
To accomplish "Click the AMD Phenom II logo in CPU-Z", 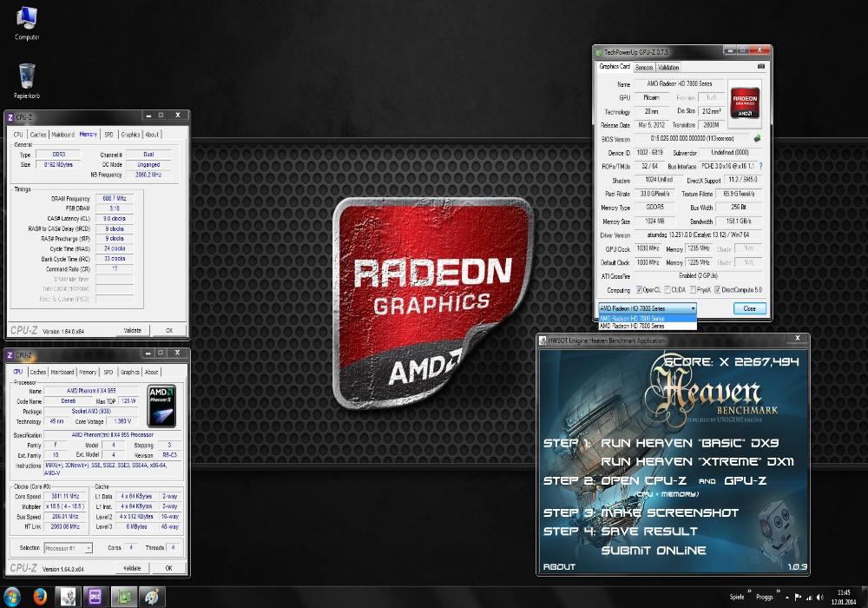I will [162, 406].
